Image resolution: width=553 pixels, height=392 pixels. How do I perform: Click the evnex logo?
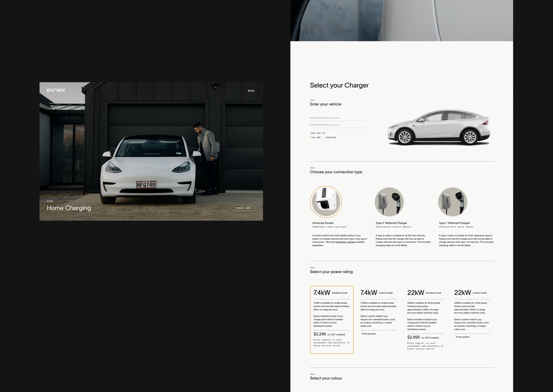pyautogui.click(x=56, y=90)
